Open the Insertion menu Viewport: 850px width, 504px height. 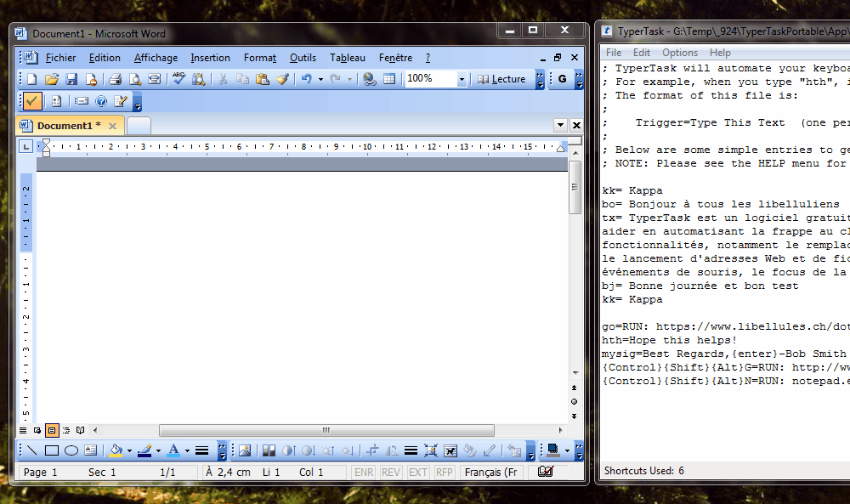[210, 58]
